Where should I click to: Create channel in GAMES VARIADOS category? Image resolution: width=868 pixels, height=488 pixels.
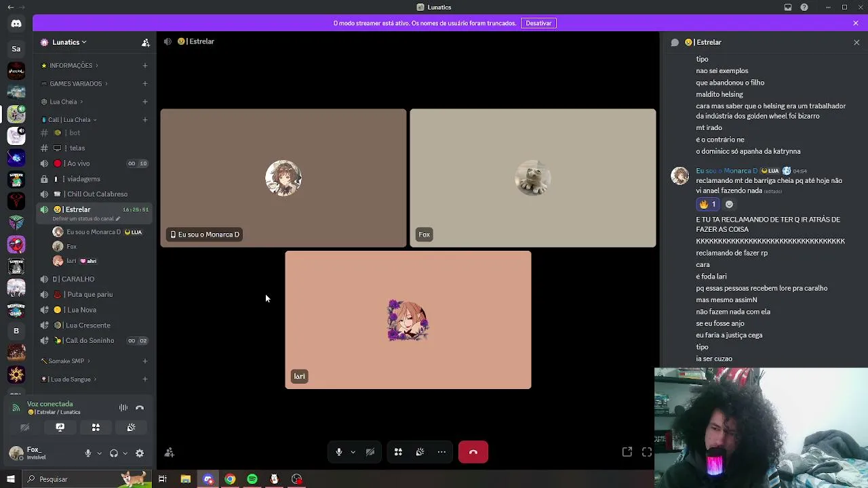click(144, 83)
